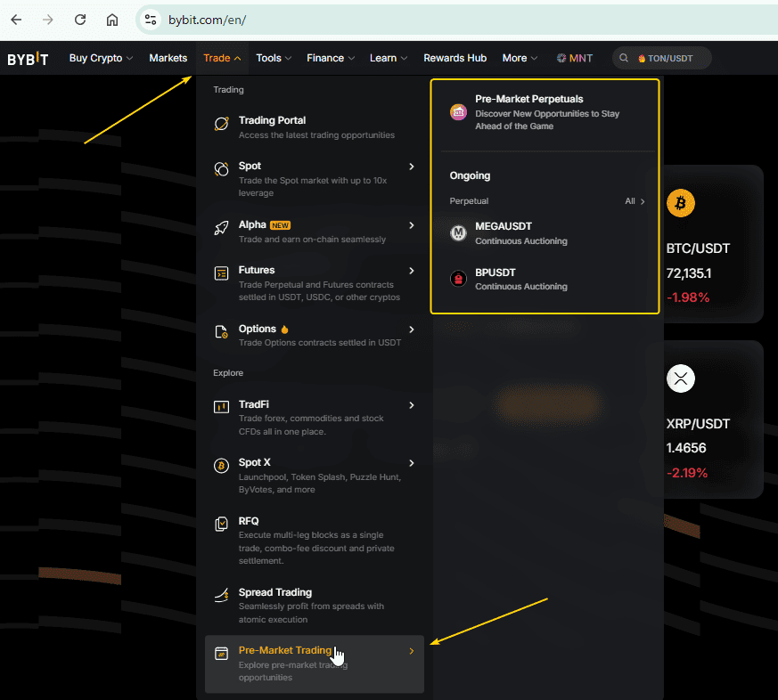Expand the Pre-Market Trading submenu chevron
The width and height of the screenshot is (778, 700).
(412, 651)
